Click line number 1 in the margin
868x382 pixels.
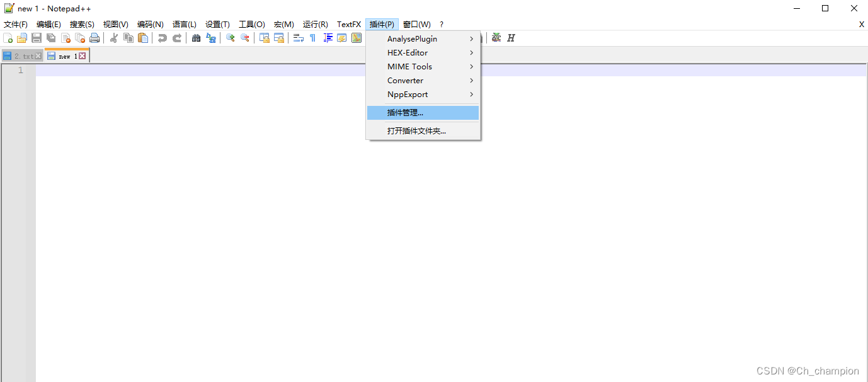(x=20, y=70)
